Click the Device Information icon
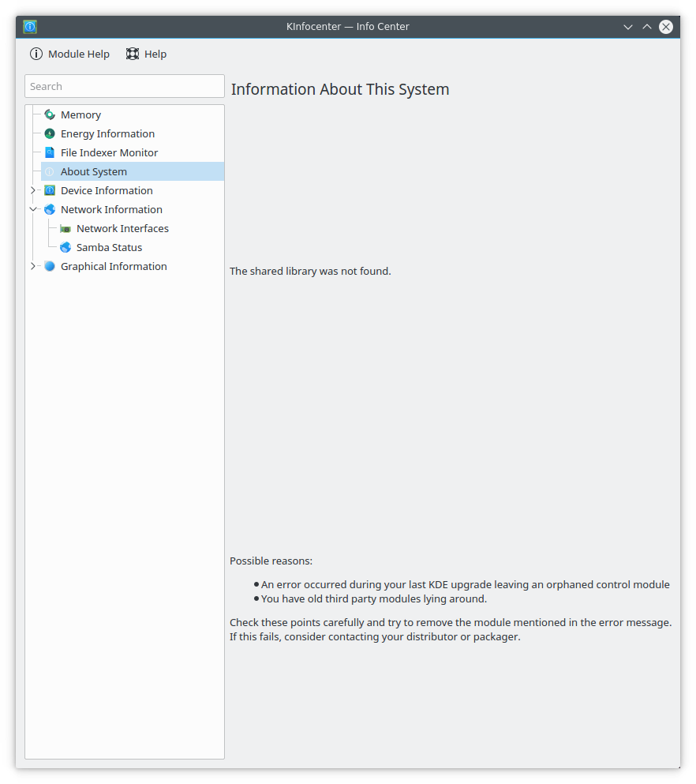696x784 pixels. [x=50, y=190]
